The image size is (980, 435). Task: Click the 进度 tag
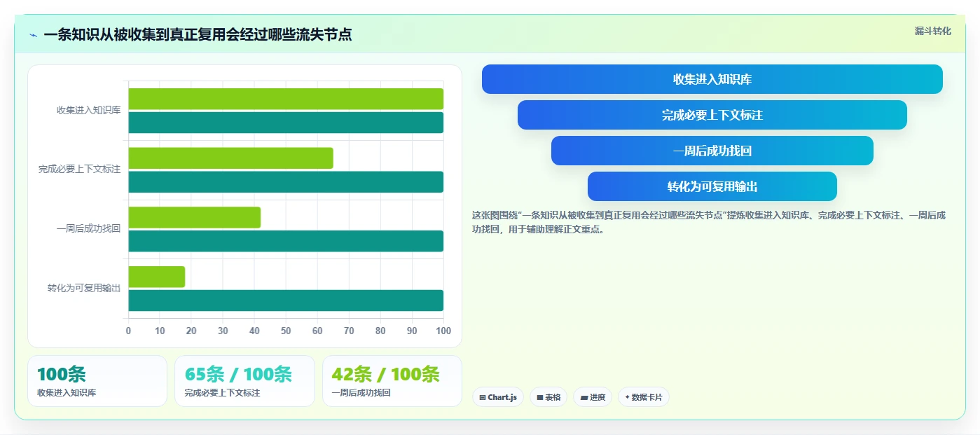[x=593, y=397]
